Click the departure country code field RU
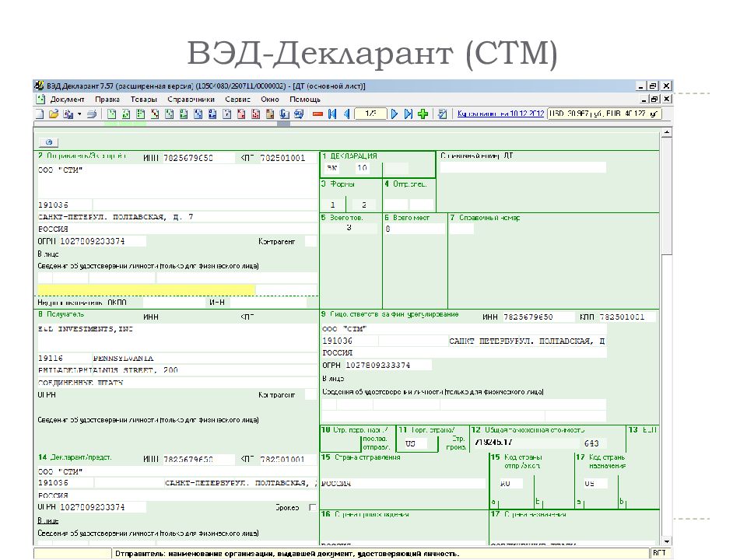Viewport: 747px width, 560px height. coord(511,483)
